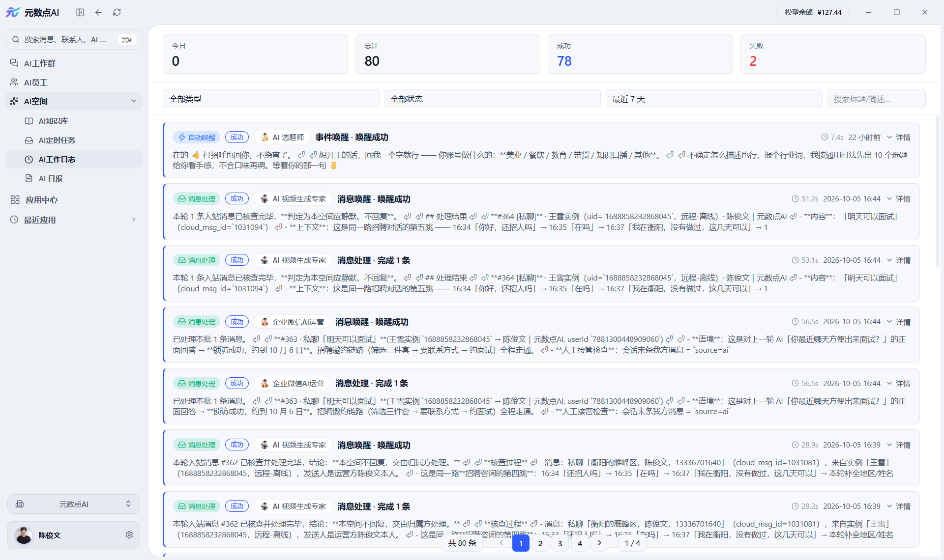Click 消息处理 tag on the 51.2s entry
The height and width of the screenshot is (560, 944).
tap(197, 199)
